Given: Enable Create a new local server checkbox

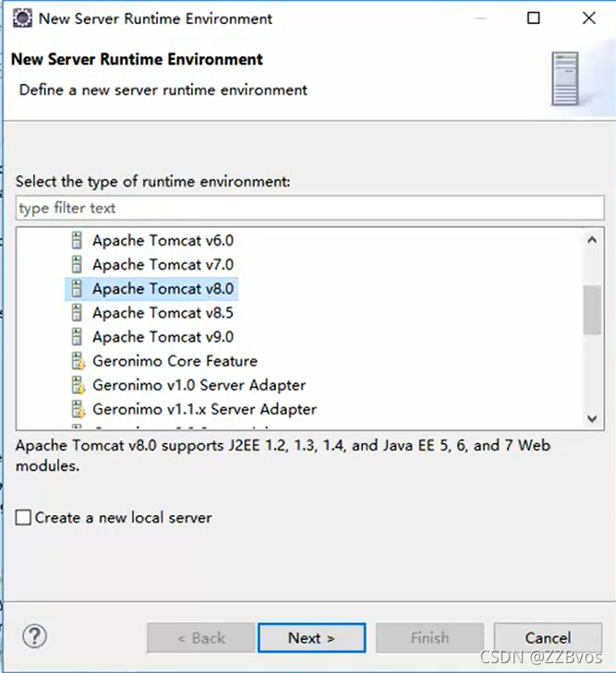Looking at the screenshot, I should (23, 517).
